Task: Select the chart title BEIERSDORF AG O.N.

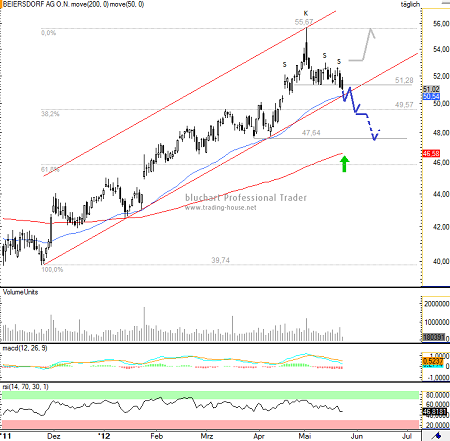Action: click(36, 4)
